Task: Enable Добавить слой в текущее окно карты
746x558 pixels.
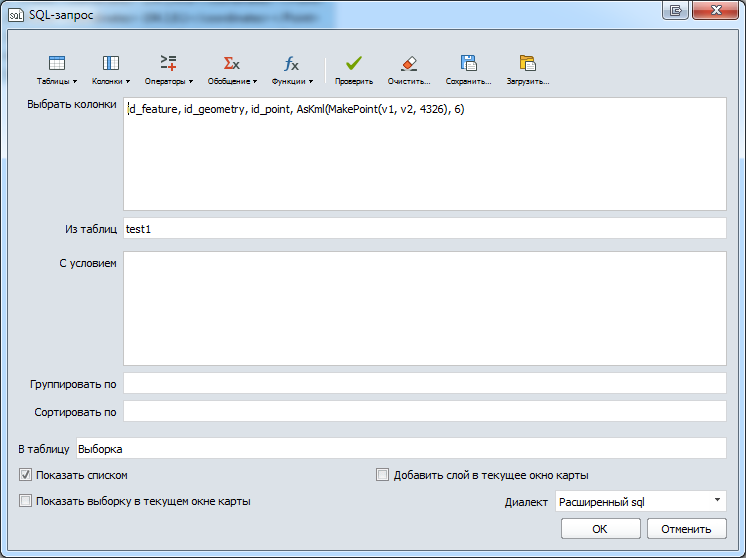Action: point(382,475)
